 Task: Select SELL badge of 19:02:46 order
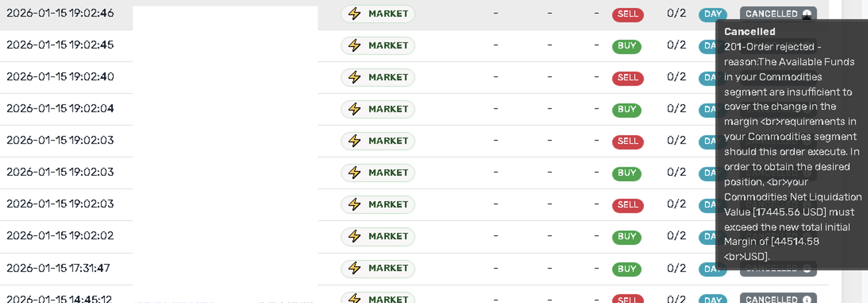627,14
